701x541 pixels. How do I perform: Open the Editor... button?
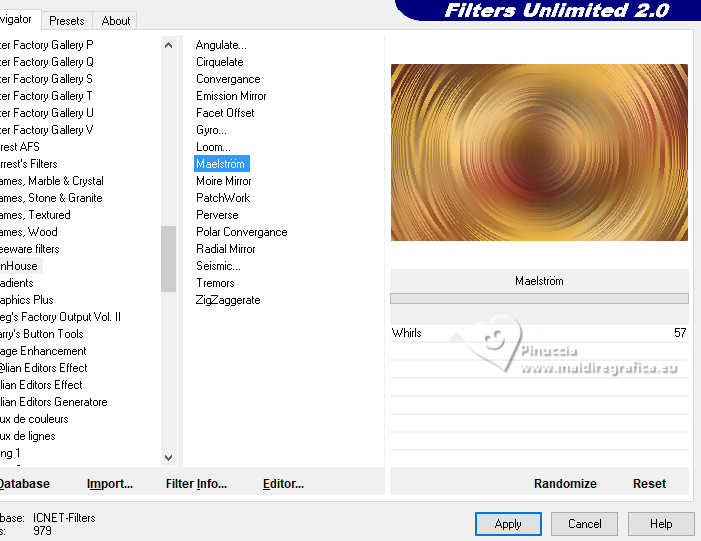coord(283,484)
